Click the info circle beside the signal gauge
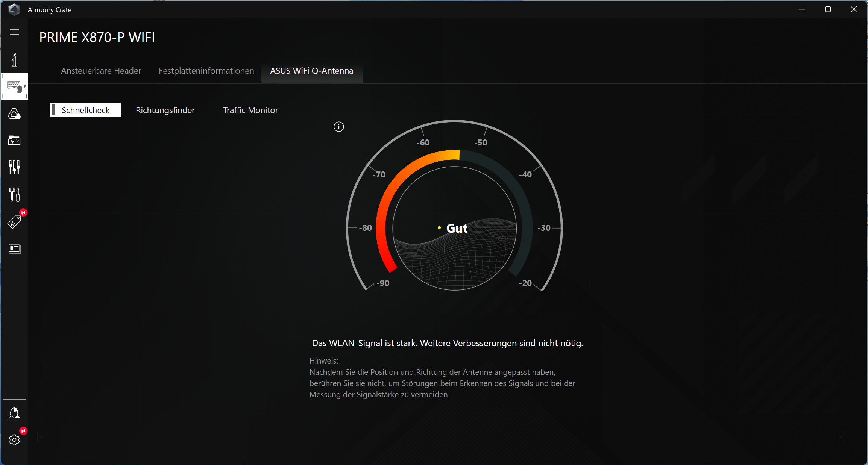 [x=339, y=127]
